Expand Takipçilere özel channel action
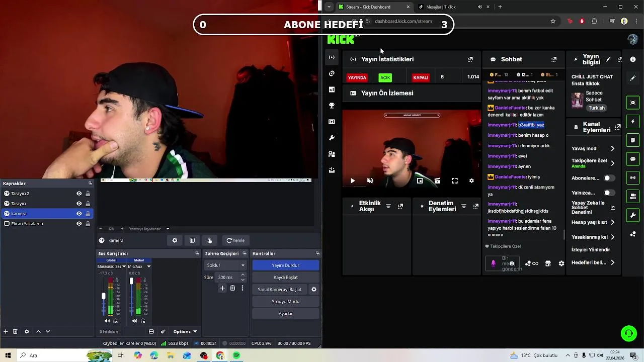Screen dimensions: 644x362 tap(612, 163)
